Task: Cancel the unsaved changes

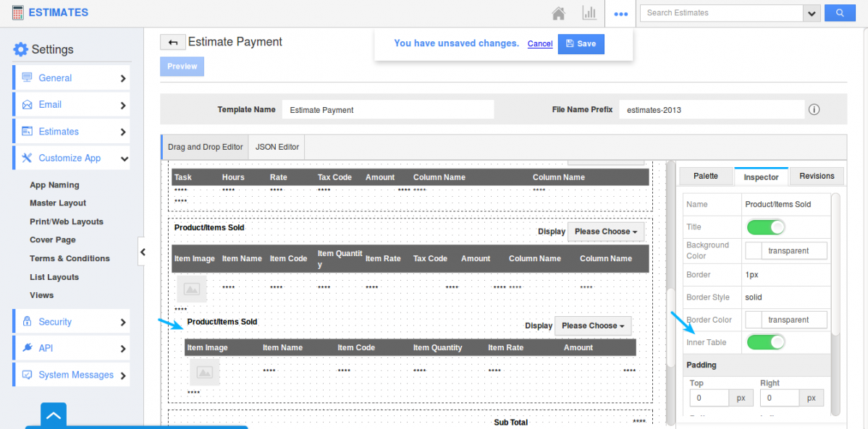Action: pos(540,43)
